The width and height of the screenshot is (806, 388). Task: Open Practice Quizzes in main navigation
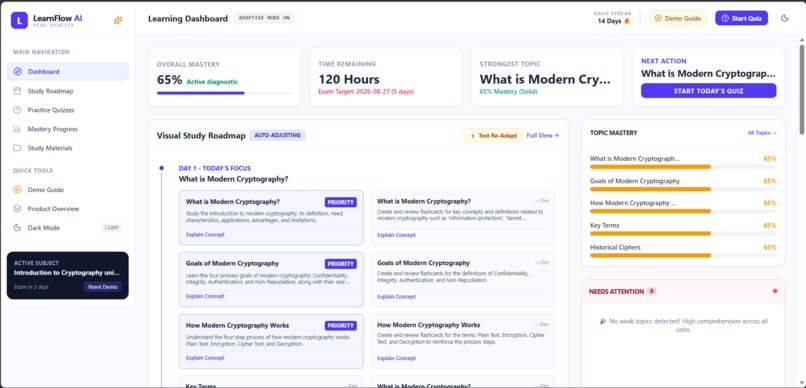[68, 110]
